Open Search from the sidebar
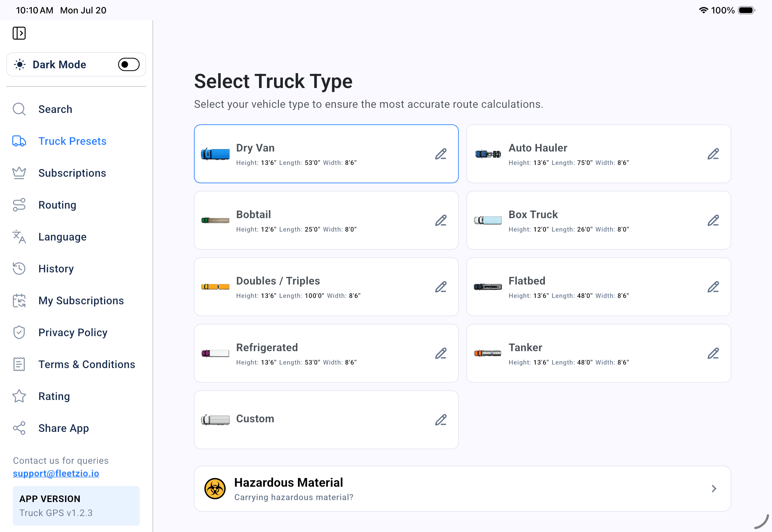 pos(76,109)
